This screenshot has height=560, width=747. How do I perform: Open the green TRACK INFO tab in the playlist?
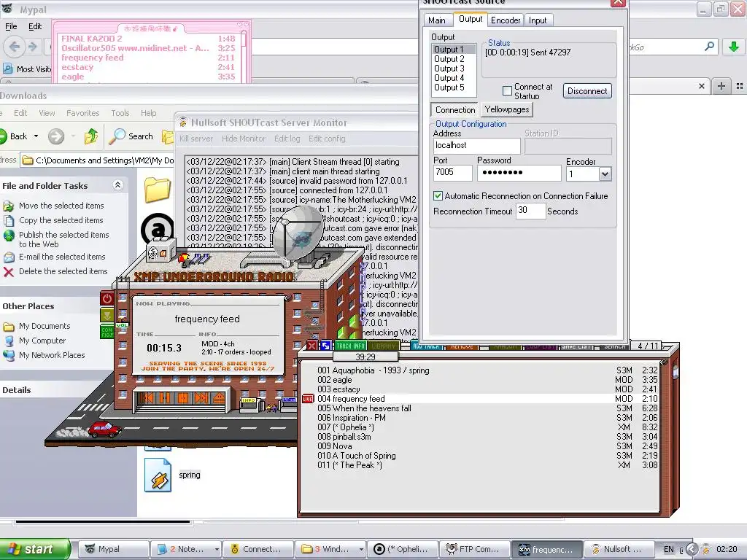[351, 346]
